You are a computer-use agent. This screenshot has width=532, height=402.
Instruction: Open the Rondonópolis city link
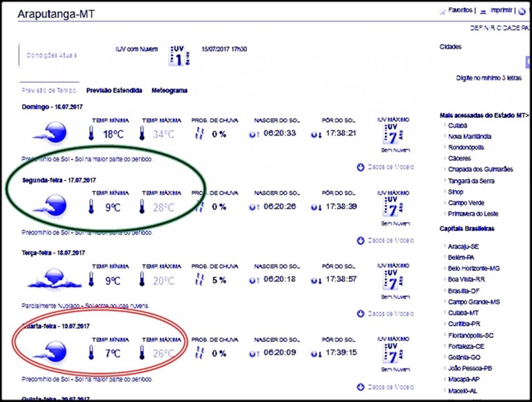click(465, 148)
